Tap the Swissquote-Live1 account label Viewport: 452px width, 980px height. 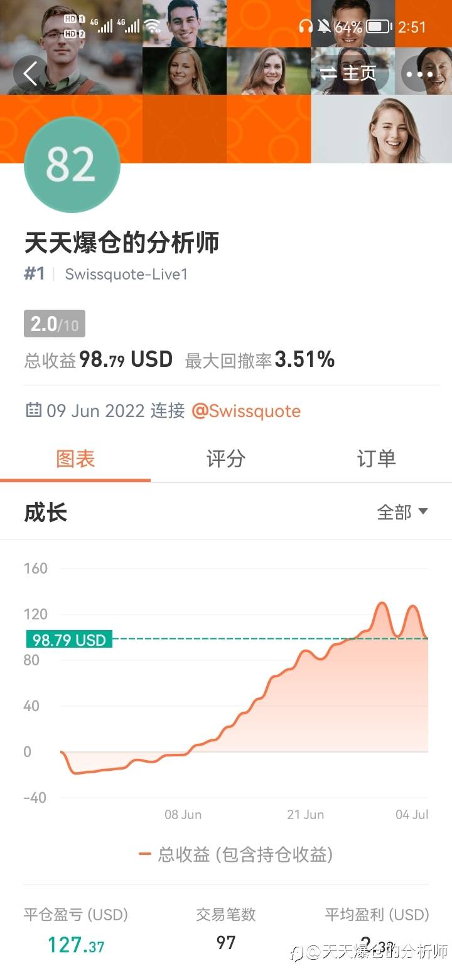(126, 275)
